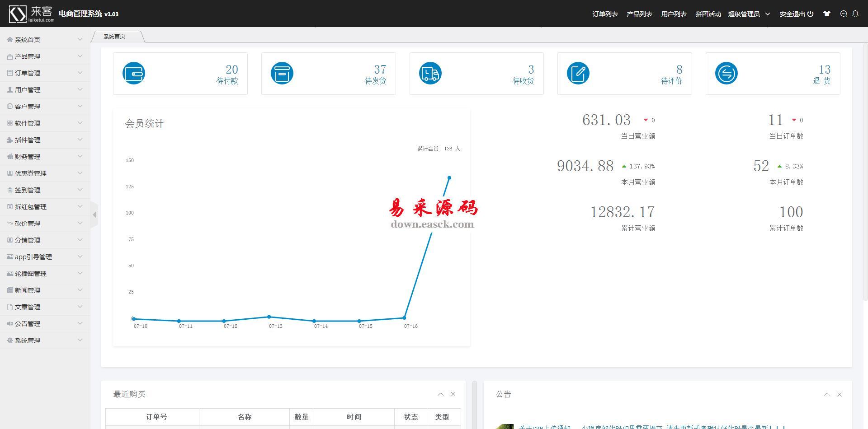Click the shirt skin icon in header
The height and width of the screenshot is (429, 868).
827,14
